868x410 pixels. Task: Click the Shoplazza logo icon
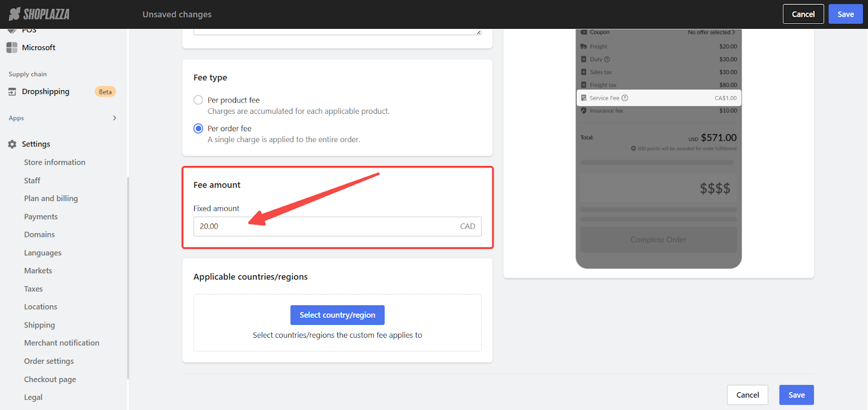click(x=15, y=14)
